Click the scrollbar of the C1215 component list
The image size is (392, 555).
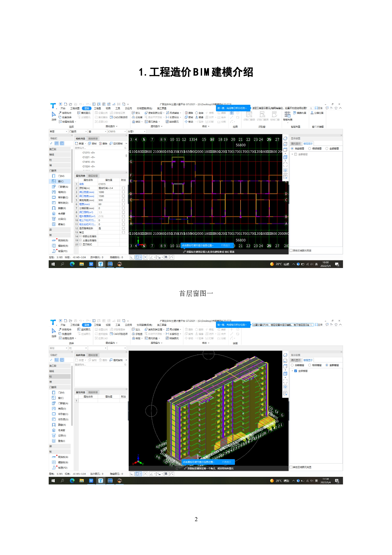pyautogui.click(x=126, y=156)
